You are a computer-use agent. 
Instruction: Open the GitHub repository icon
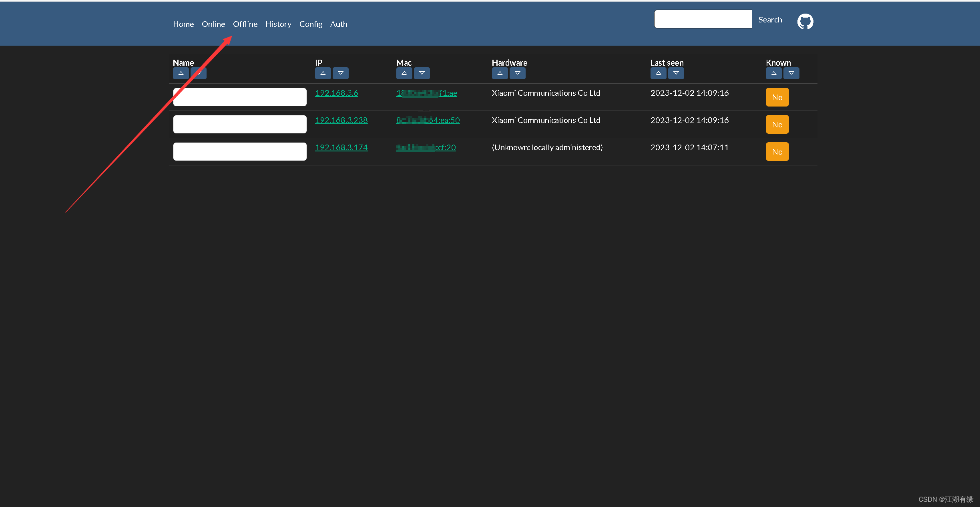coord(805,21)
